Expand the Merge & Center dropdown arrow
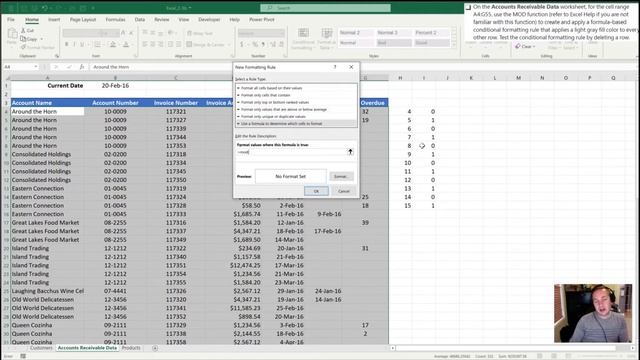Viewport: 640px width, 360px height. [x=228, y=44]
